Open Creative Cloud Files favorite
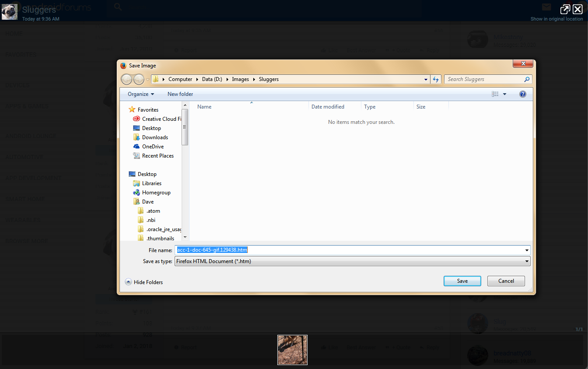This screenshot has height=369, width=588. click(157, 119)
